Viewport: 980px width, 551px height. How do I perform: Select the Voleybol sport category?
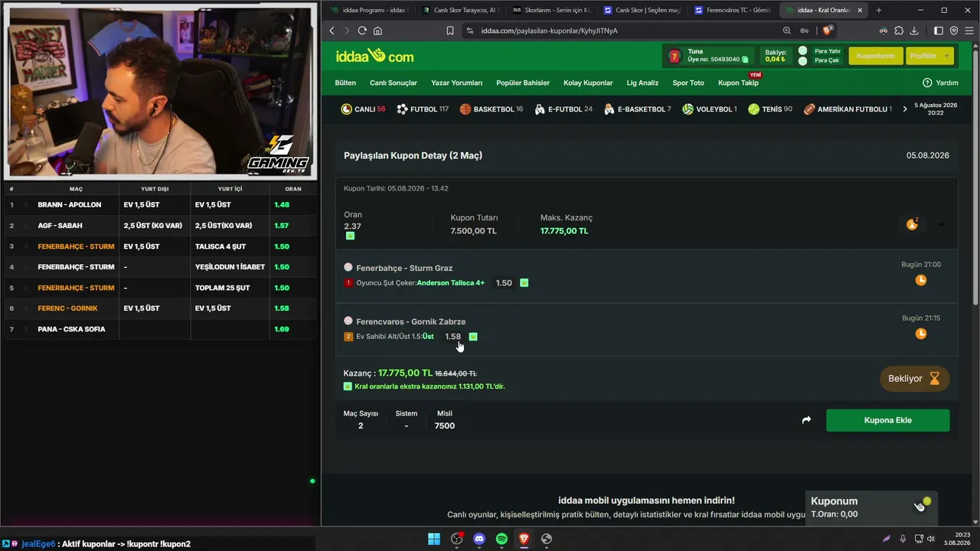(710, 109)
